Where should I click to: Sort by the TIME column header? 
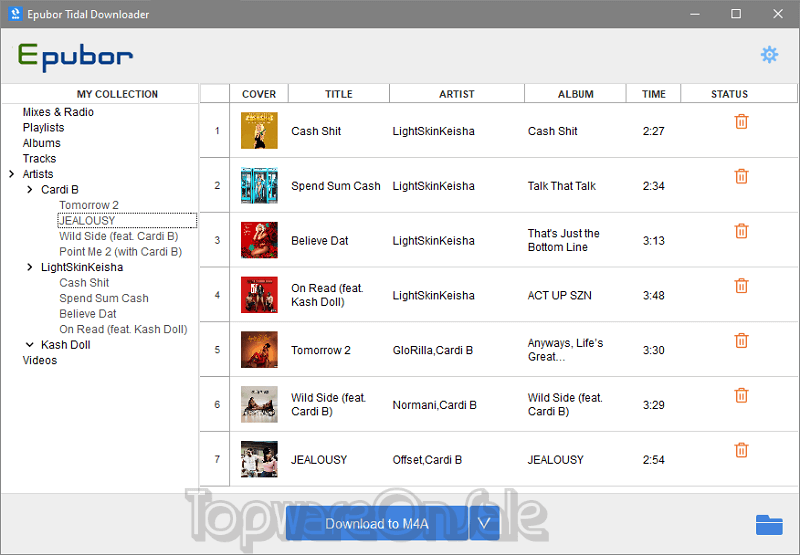654,94
